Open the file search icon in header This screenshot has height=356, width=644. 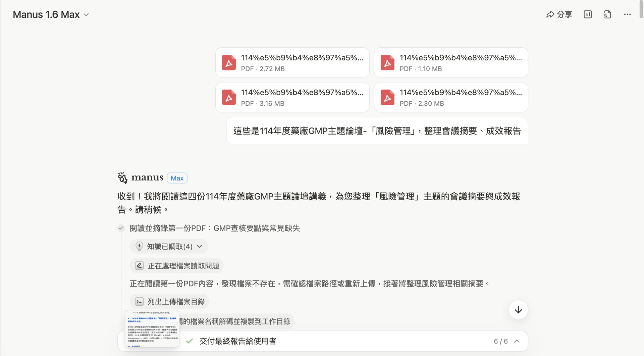(607, 14)
